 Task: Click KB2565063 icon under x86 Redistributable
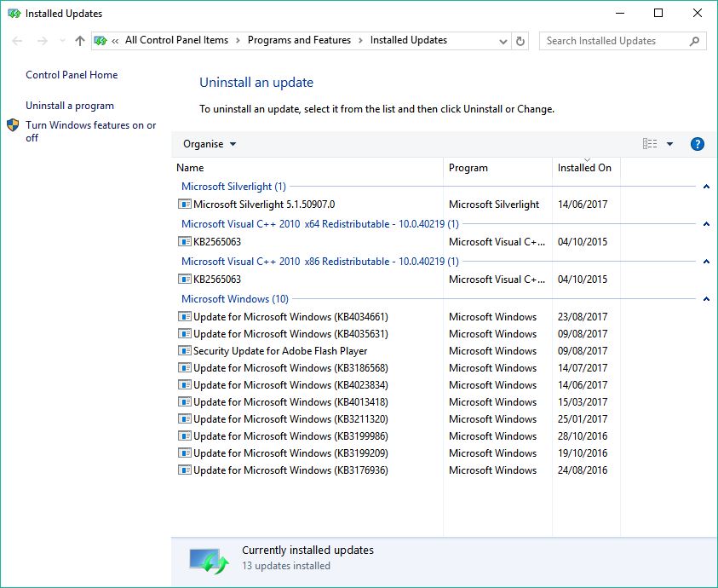pos(184,280)
